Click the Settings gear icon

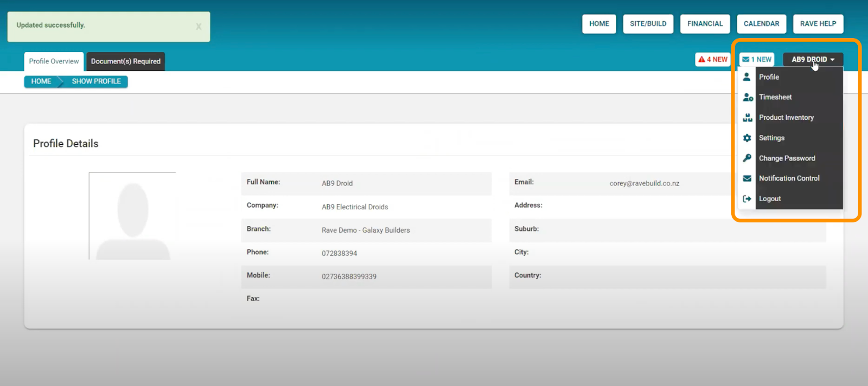pyautogui.click(x=747, y=138)
